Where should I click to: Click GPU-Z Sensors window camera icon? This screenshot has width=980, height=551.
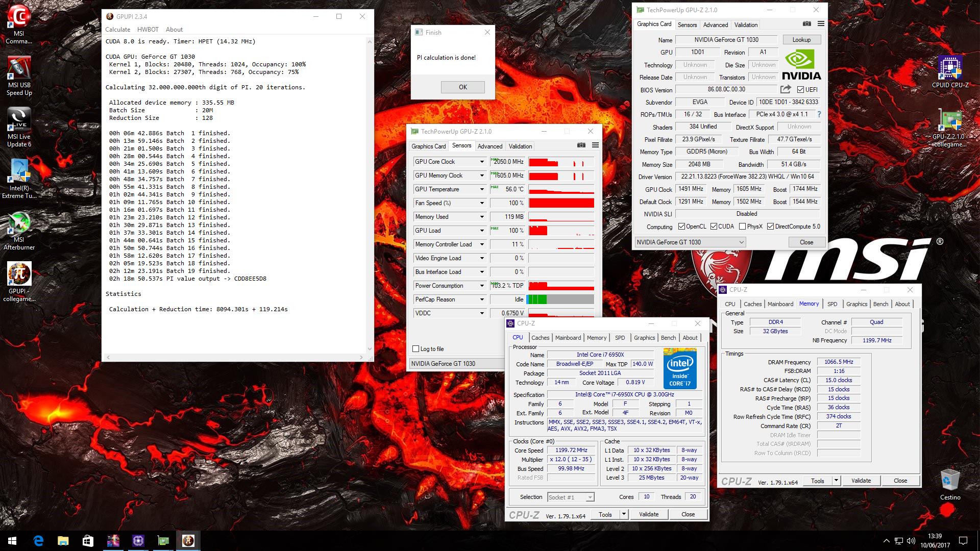pyautogui.click(x=581, y=145)
